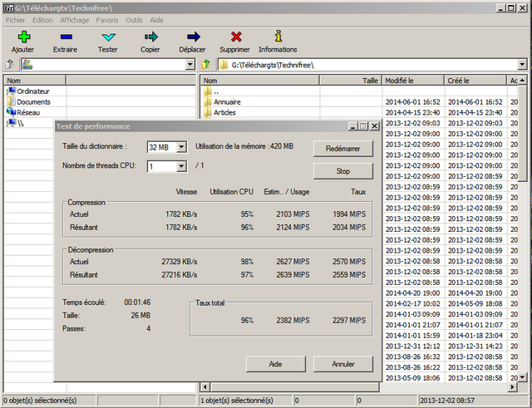Expand the left panel path dropdown
532x408 pixels.
point(190,65)
